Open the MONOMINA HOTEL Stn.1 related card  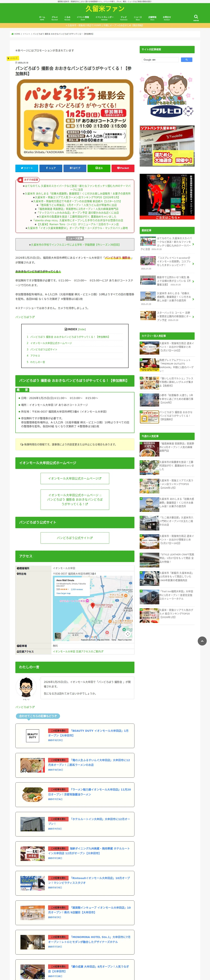click(75, 942)
